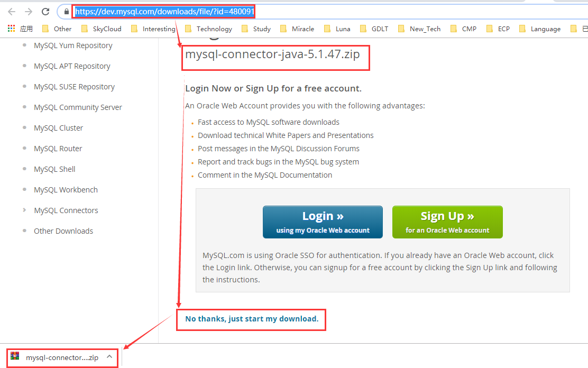Viewport: 588px width, 368px height.
Task: Open MySQL Workbench downloads
Action: 66,190
